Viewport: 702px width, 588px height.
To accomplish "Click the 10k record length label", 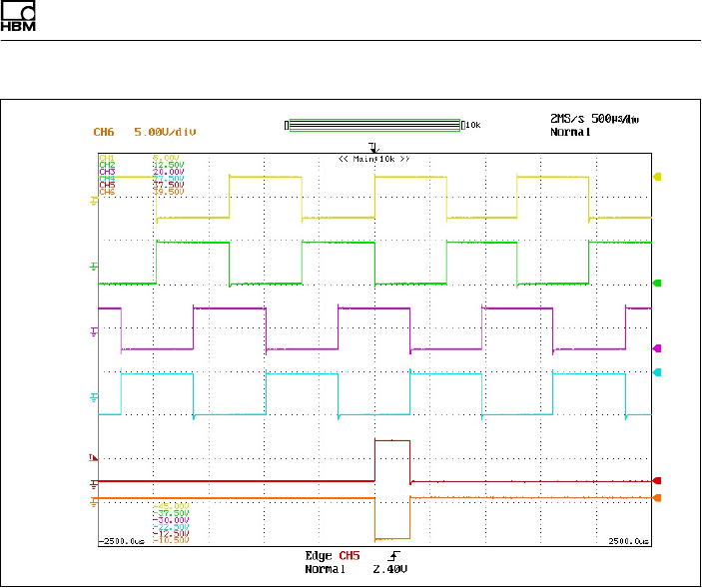I will [472, 126].
